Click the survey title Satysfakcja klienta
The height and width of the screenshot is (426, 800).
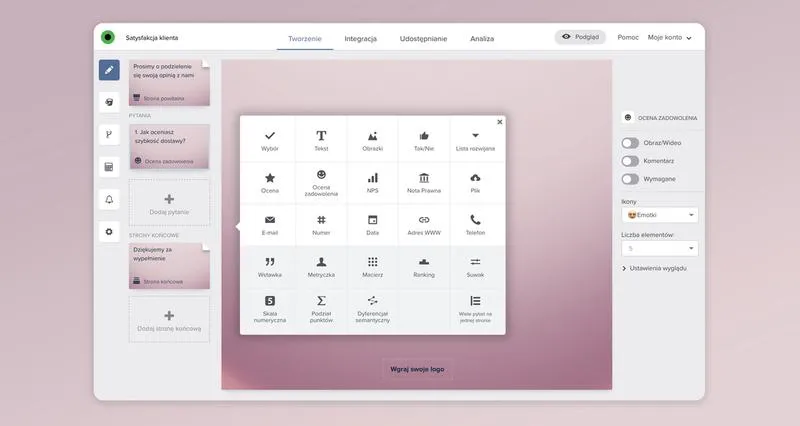[152, 38]
